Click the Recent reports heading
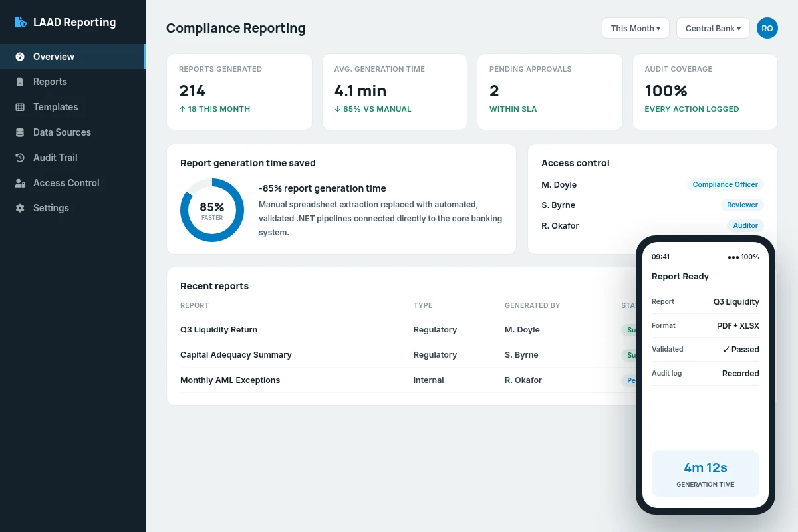The image size is (798, 532). 214,286
